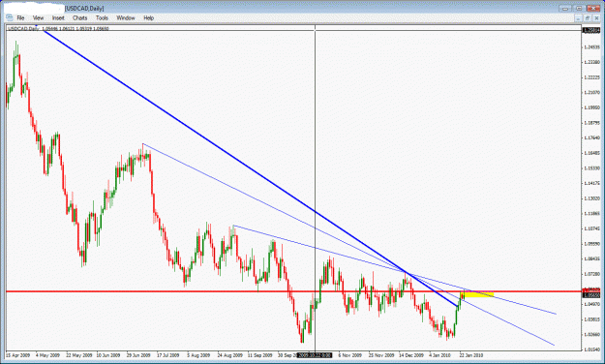Click the 14 Dec 2009 date label
605x364 pixels.
pyautogui.click(x=411, y=355)
